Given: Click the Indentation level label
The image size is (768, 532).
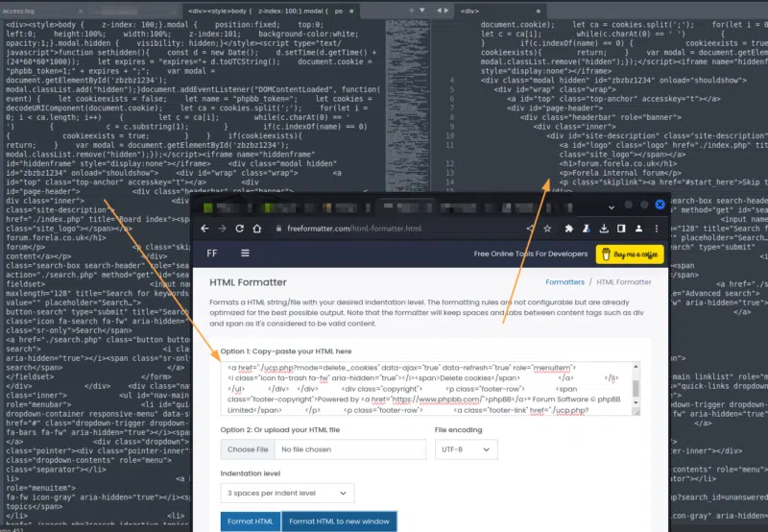Looking at the screenshot, I should (x=250, y=473).
